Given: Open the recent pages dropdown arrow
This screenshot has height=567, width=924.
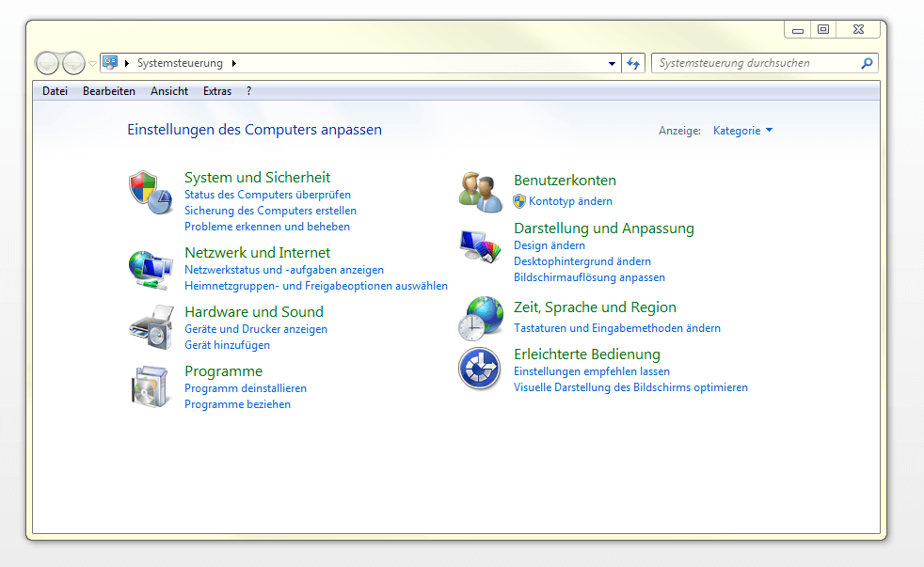Looking at the screenshot, I should 92,64.
